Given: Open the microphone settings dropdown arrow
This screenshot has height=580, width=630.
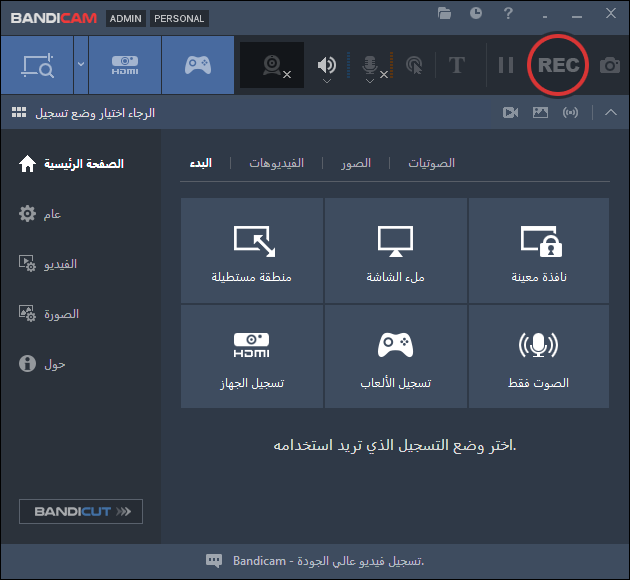Looking at the screenshot, I should click(370, 81).
